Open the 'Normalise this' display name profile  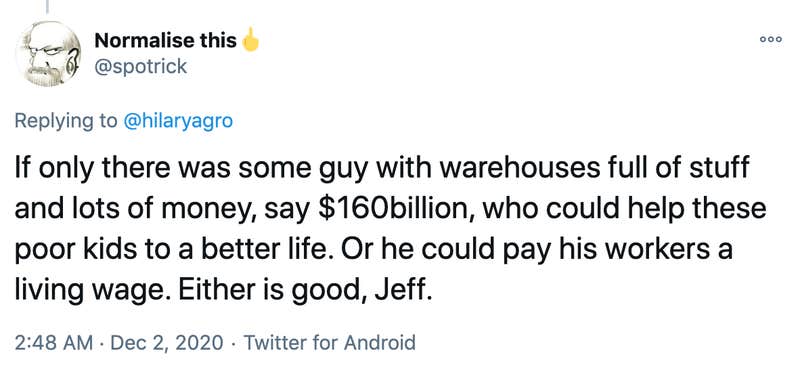point(165,41)
